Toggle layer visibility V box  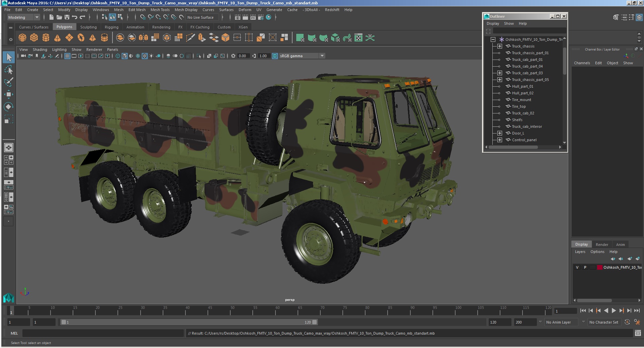tap(577, 267)
